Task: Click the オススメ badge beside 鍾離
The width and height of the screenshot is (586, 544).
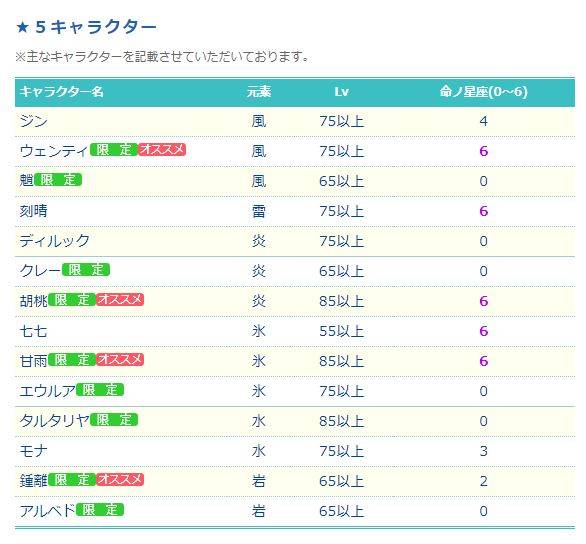Action: [x=120, y=479]
